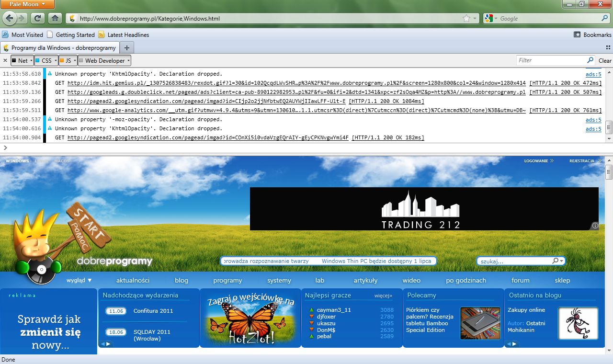Image resolution: width=613 pixels, height=364 pixels.
Task: Go forward with the Forward arrow
Action: point(23,18)
